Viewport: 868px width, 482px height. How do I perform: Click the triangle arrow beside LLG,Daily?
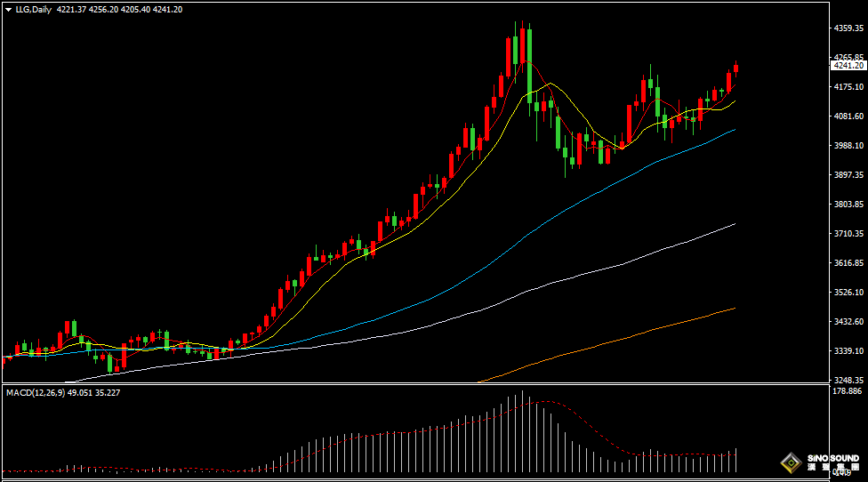pos(8,10)
